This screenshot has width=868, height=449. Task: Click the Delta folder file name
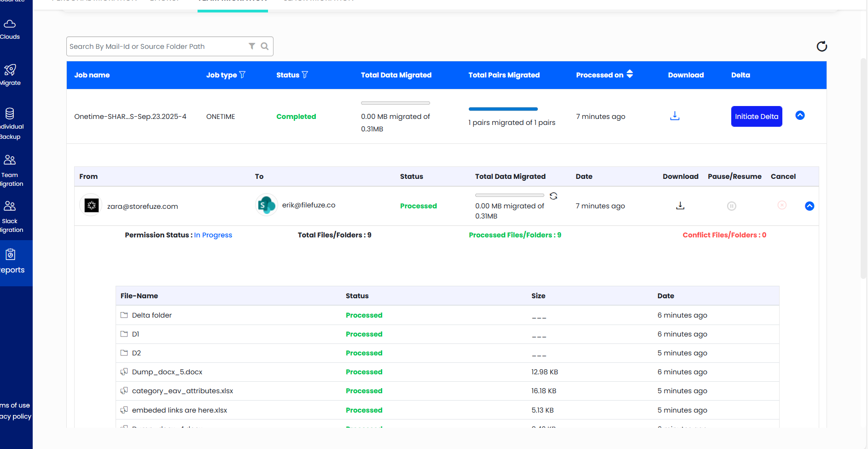point(152,315)
